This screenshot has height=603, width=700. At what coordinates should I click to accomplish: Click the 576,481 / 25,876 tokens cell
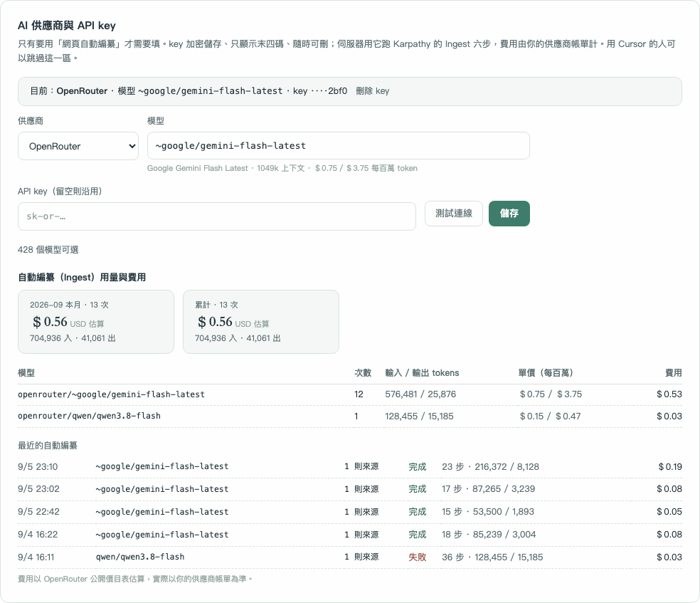point(420,394)
